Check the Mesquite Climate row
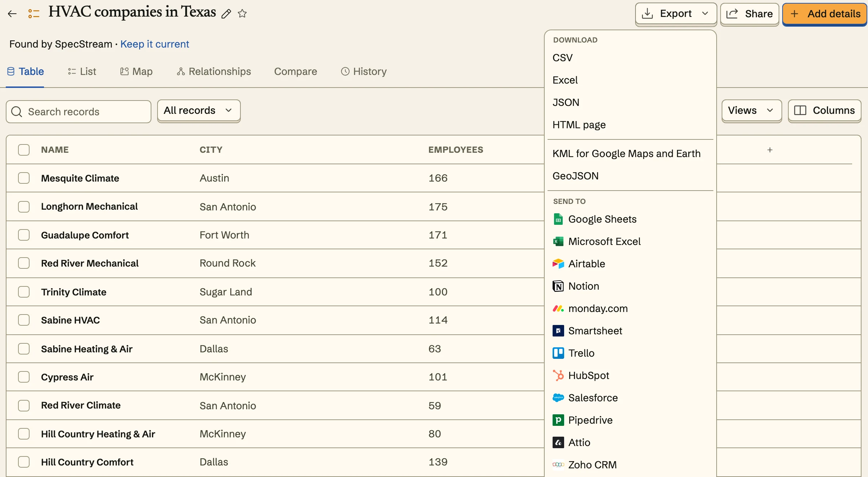The height and width of the screenshot is (477, 868). (x=24, y=178)
